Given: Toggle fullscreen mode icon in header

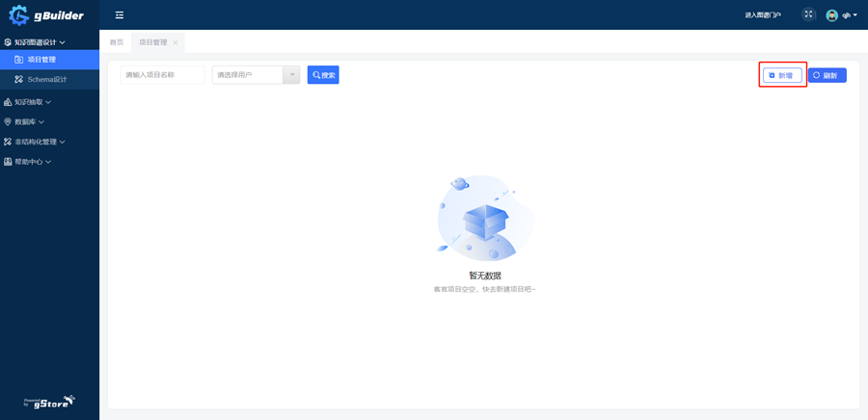Looking at the screenshot, I should click(808, 14).
